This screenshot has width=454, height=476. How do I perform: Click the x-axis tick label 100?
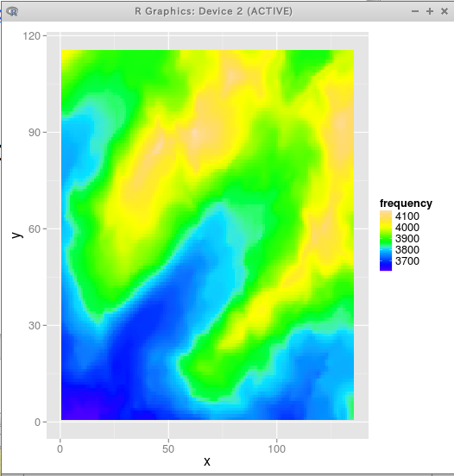[276, 448]
